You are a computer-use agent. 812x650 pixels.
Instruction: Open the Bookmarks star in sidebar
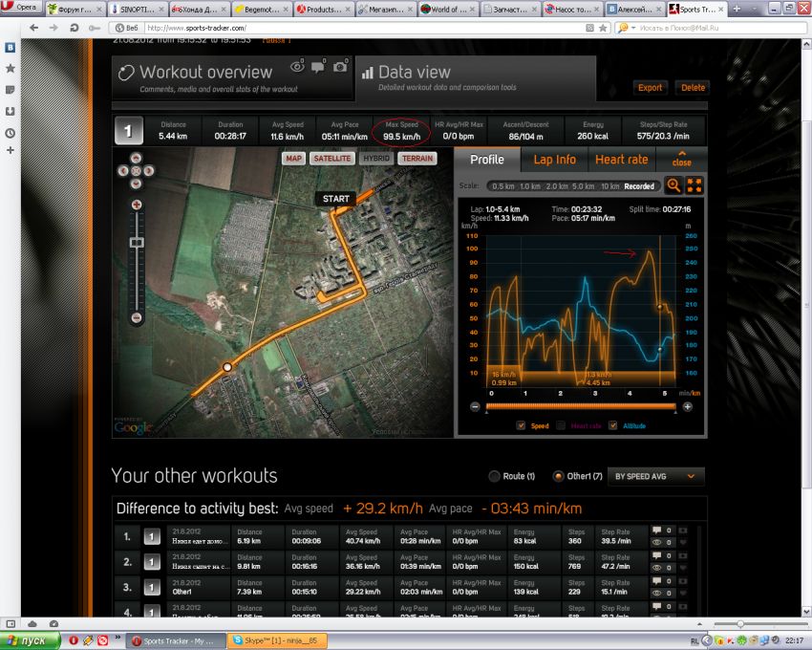10,69
